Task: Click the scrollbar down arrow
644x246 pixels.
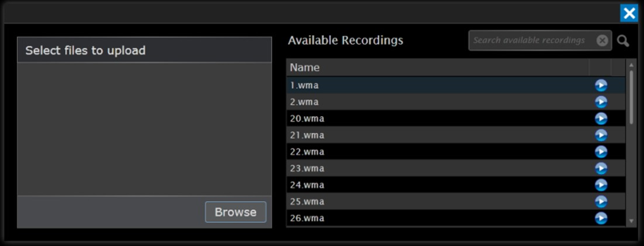Action: [631, 221]
